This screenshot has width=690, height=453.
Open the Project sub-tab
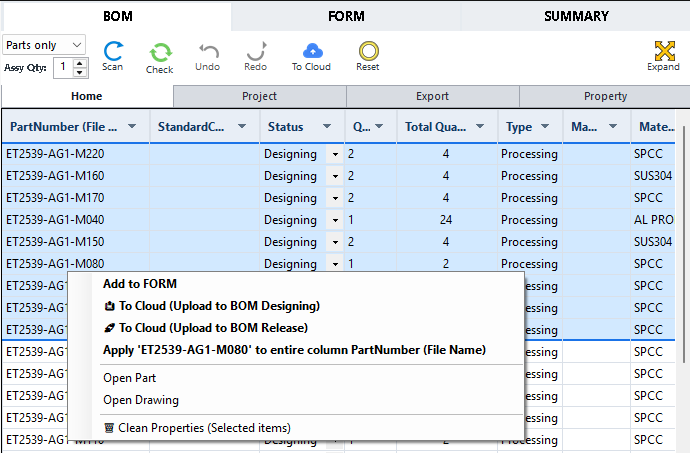pos(260,96)
